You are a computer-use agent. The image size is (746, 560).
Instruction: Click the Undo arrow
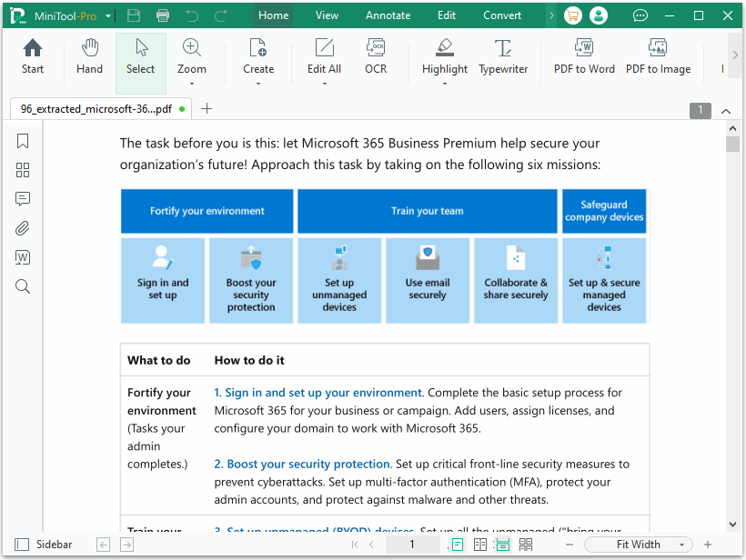(192, 15)
